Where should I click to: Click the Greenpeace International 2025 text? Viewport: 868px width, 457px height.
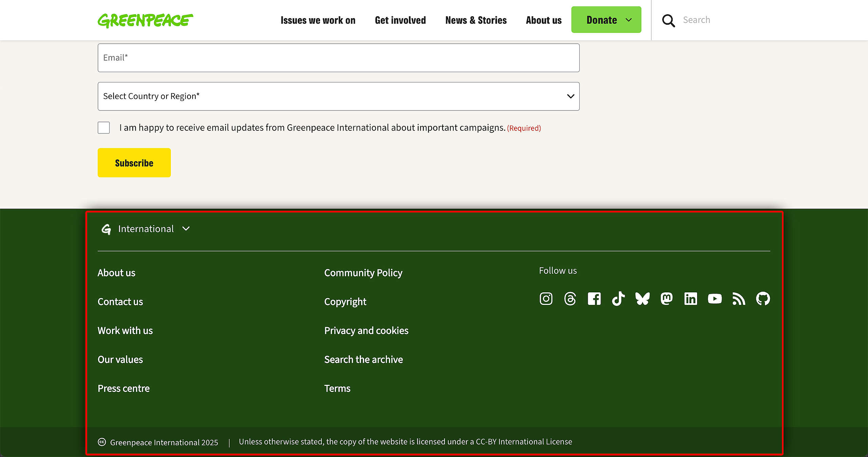pyautogui.click(x=164, y=442)
